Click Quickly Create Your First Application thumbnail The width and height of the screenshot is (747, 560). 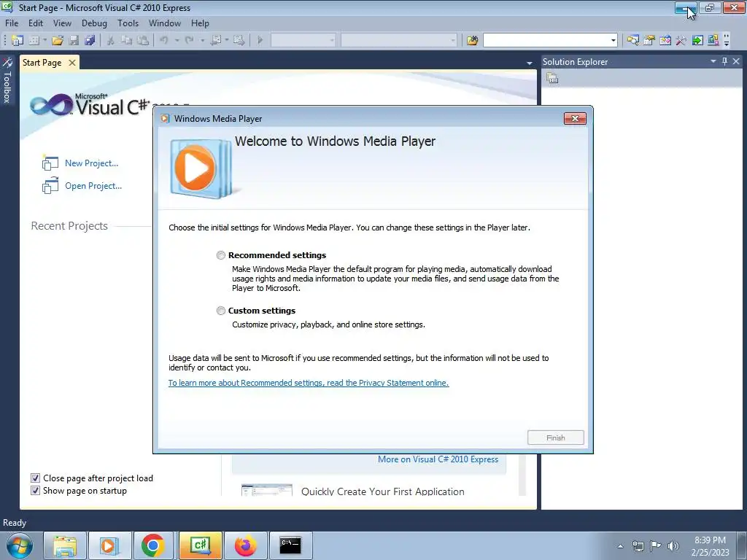point(267,490)
